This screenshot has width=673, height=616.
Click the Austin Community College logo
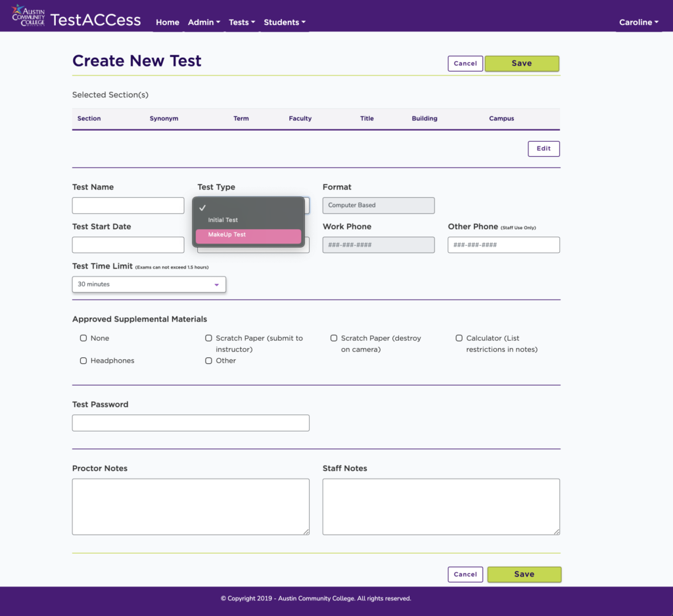[x=28, y=15]
